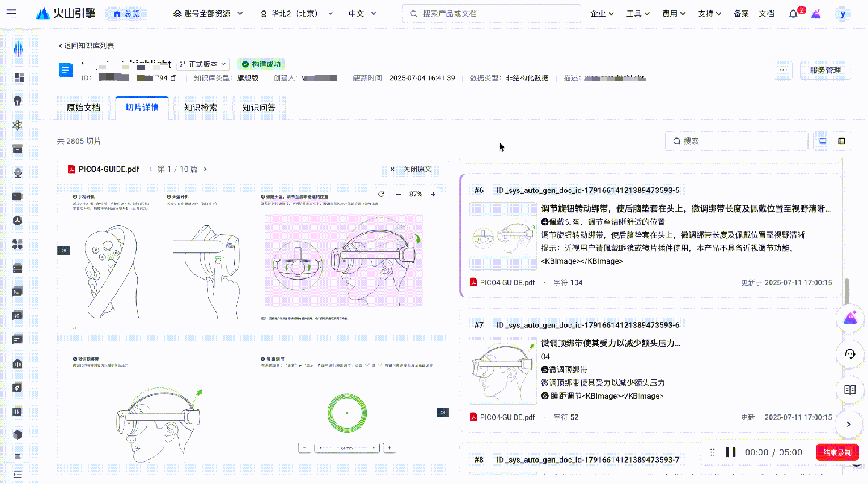Zoom in the PDF preview with plus
The image size is (868, 484).
pos(433,194)
